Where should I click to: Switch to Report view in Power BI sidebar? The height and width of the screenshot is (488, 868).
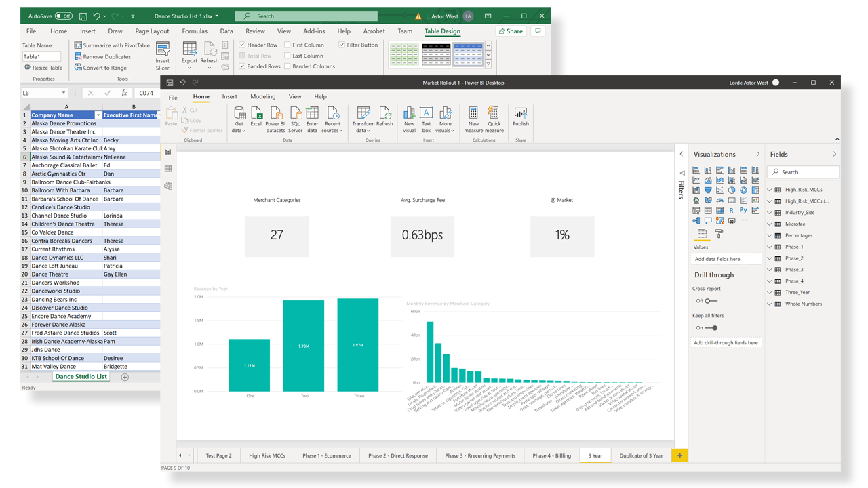click(x=168, y=152)
